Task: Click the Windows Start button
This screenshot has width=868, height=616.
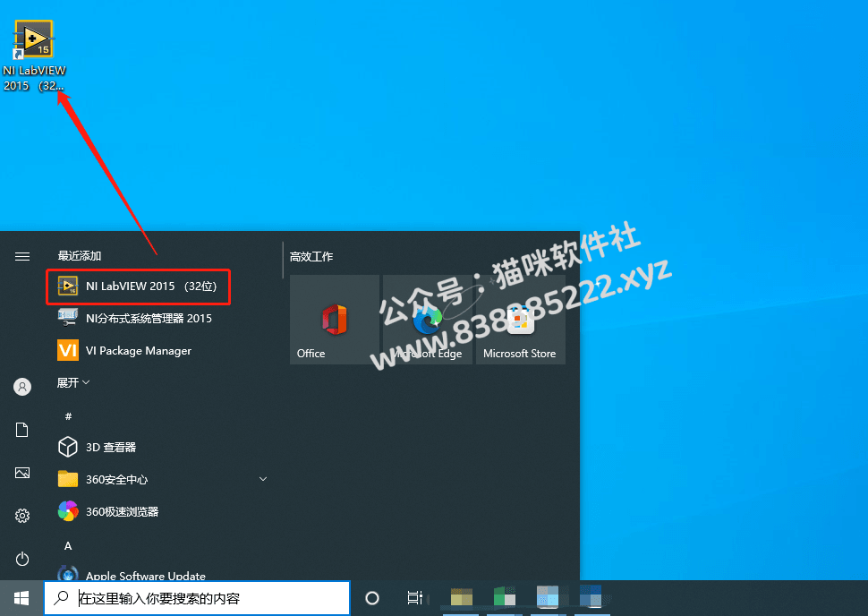Action: (x=21, y=598)
